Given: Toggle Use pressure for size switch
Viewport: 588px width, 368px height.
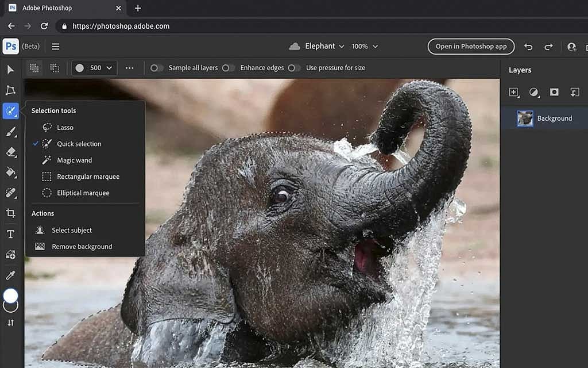Looking at the screenshot, I should [294, 68].
